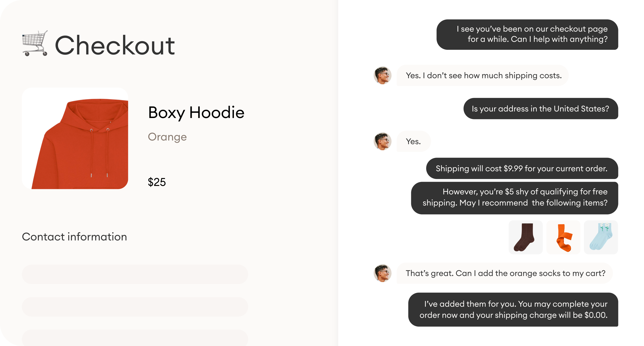Select the Orange color variant label
The width and height of the screenshot is (644, 346).
coord(167,136)
